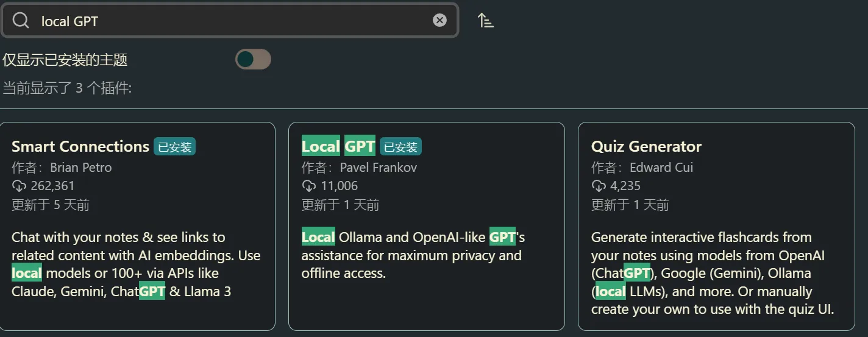Open the Local GPT plugin title
The image size is (868, 337).
pos(338,146)
